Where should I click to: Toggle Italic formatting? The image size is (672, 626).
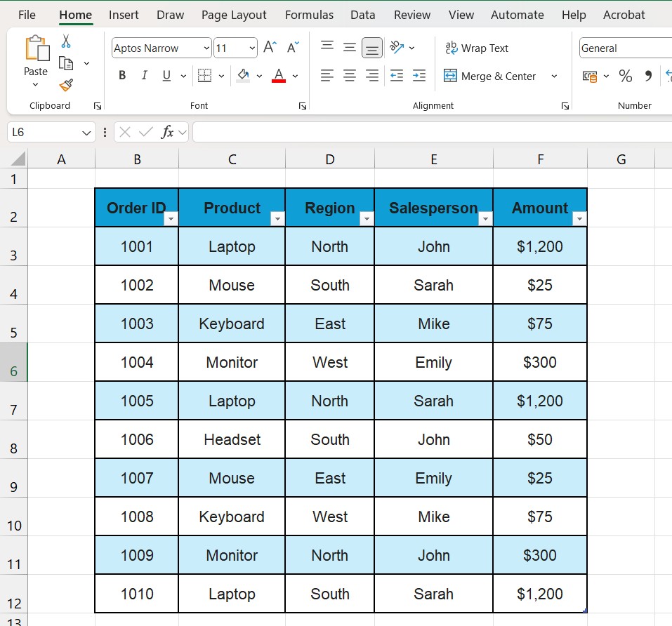pos(145,76)
